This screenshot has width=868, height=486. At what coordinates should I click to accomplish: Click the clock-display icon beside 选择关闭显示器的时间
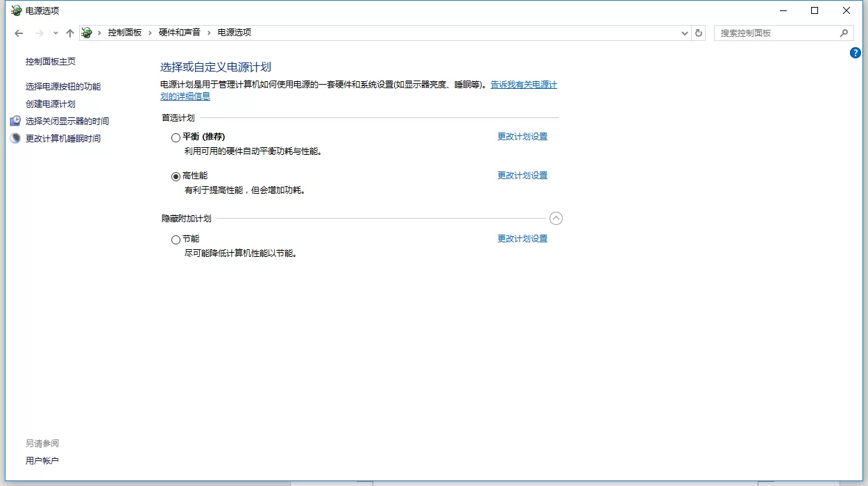(x=15, y=120)
